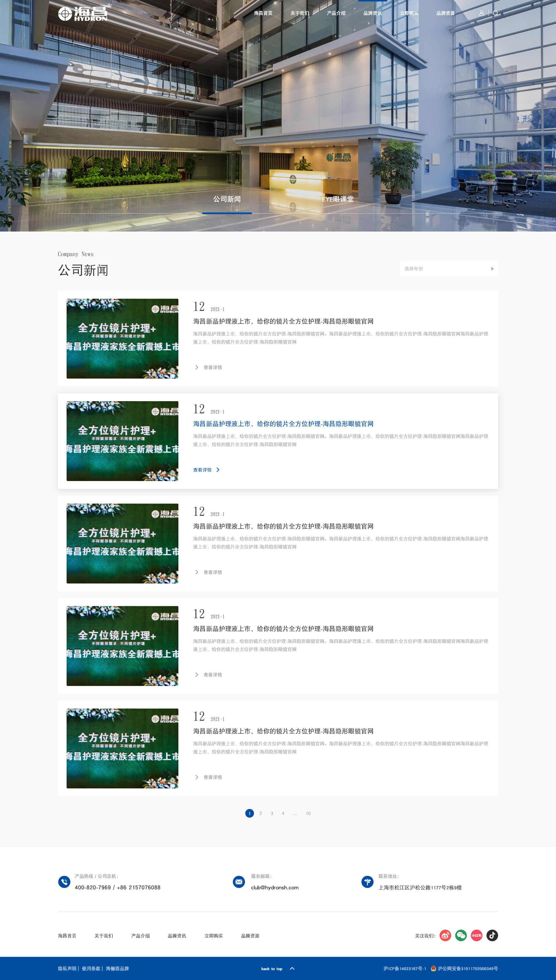556x980 pixels.
Task: Click the WeChat icon next to 关注我们
Action: click(460, 936)
